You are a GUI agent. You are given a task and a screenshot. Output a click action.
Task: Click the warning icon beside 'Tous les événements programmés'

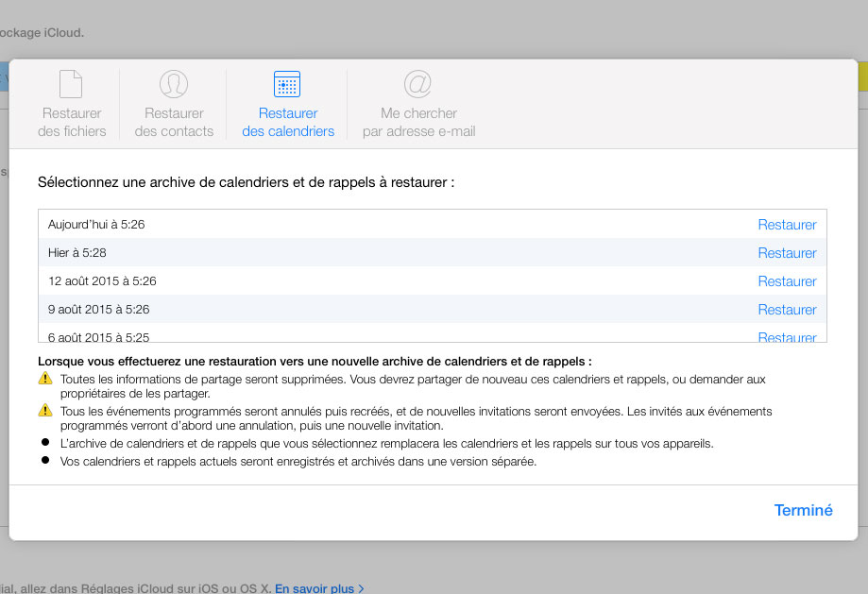coord(45,410)
